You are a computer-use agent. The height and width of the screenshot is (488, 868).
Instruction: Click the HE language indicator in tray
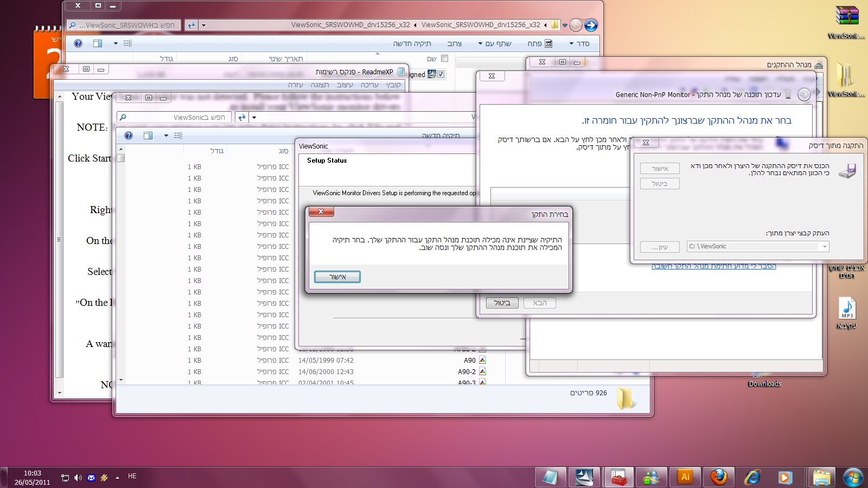(x=132, y=476)
